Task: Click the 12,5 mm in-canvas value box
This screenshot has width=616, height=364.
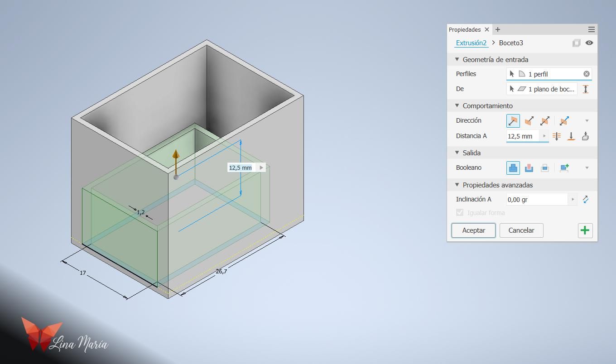Action: pyautogui.click(x=240, y=168)
